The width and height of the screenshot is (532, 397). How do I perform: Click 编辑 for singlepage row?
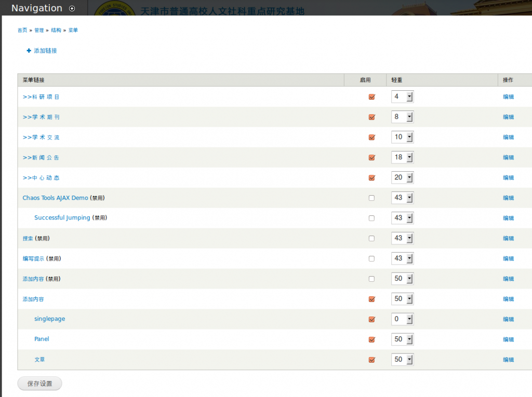click(508, 319)
